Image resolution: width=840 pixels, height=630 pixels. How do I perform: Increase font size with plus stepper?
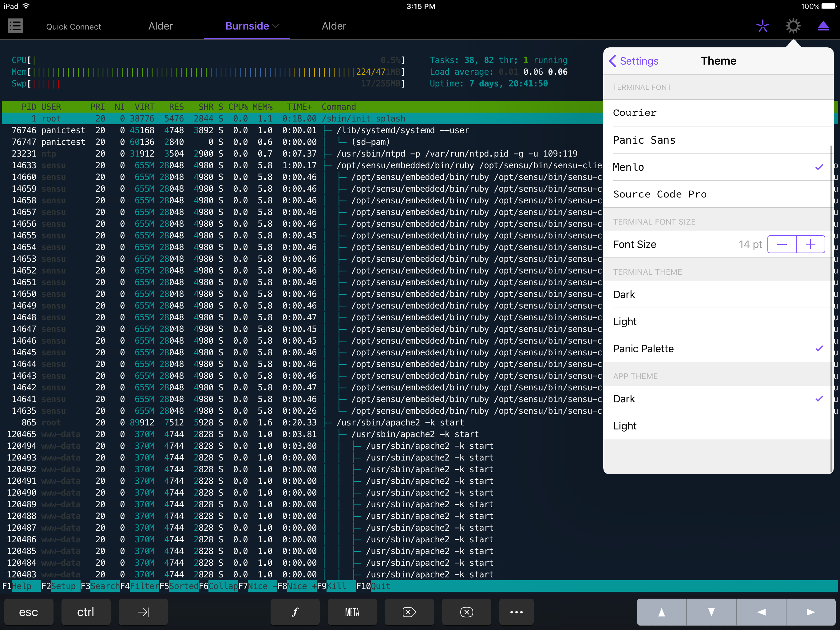click(810, 244)
